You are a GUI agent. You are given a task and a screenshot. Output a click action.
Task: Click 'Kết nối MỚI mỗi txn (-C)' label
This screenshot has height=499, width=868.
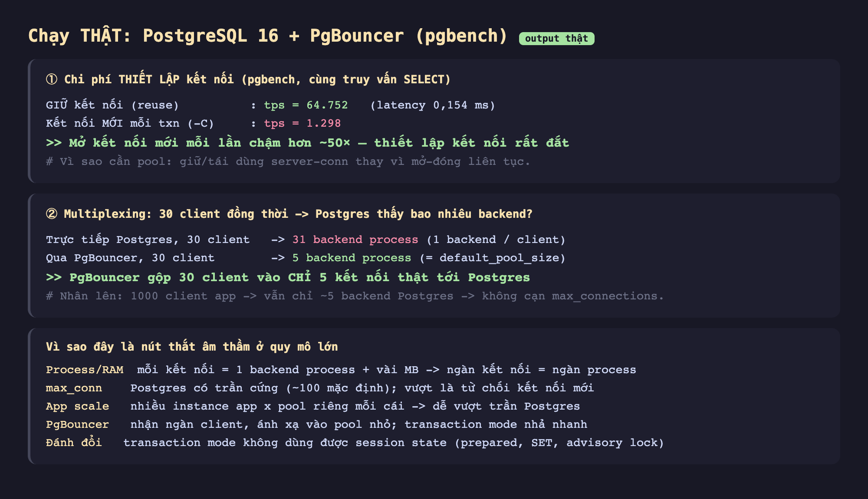coord(130,124)
